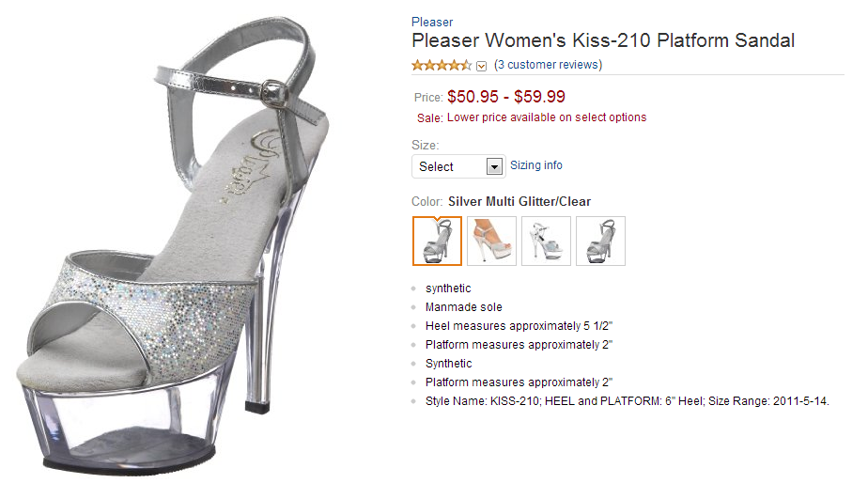Viewport: 868px width, 499px height.
Task: Click the 4.5-star rating icons
Action: click(x=442, y=66)
